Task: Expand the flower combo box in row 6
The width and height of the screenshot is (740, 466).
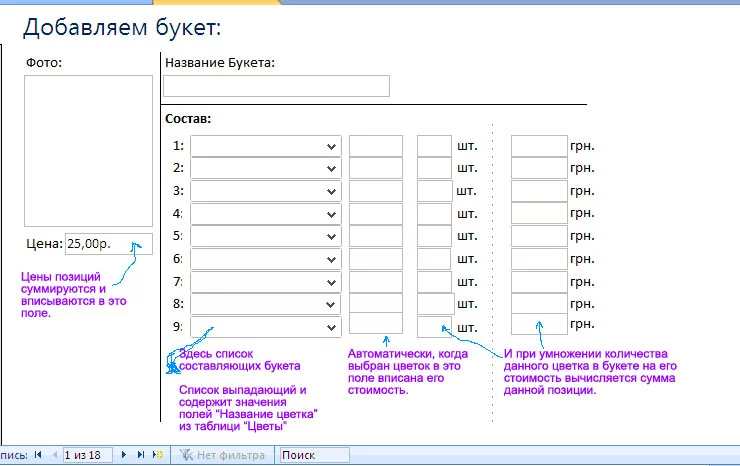Action: (x=331, y=260)
